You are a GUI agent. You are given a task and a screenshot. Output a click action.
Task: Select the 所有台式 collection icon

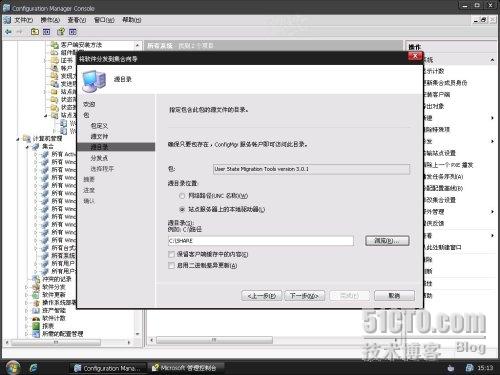(x=45, y=248)
